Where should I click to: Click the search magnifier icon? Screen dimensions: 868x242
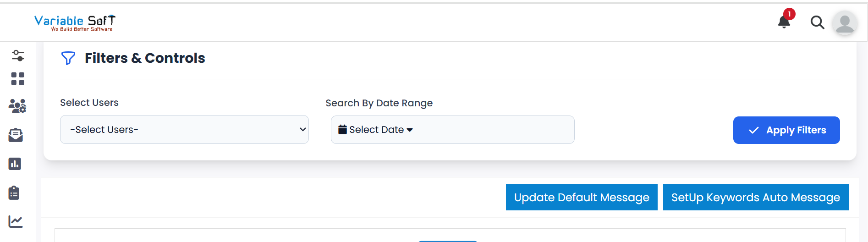(x=817, y=22)
